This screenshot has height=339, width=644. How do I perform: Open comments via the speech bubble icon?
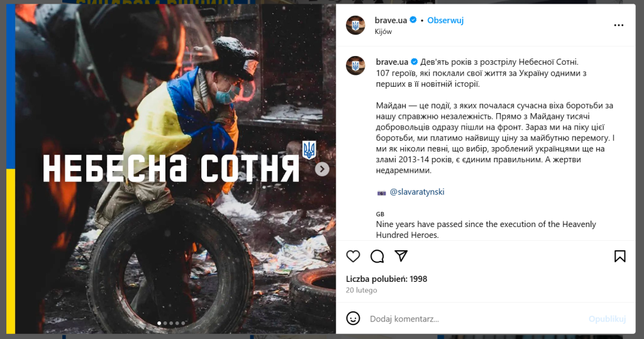(377, 257)
